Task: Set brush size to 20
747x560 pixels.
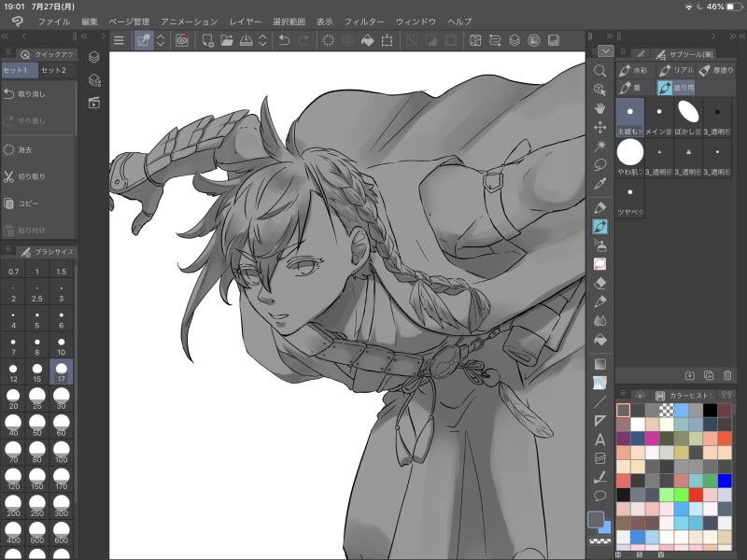Action: (13, 399)
